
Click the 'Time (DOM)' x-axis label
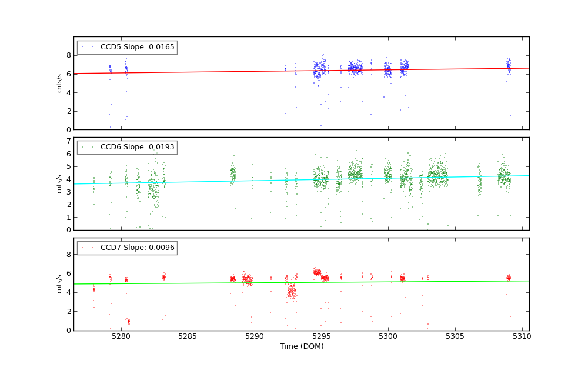pos(301,346)
